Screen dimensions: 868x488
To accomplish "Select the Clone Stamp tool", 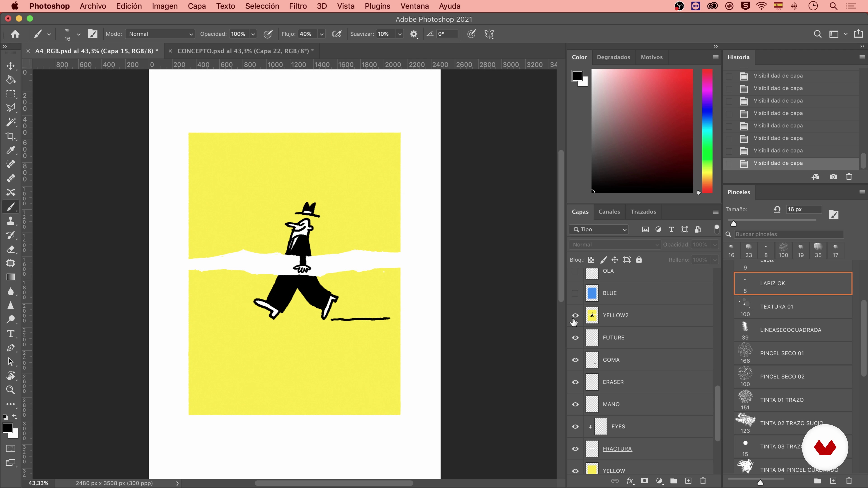I will tap(10, 221).
